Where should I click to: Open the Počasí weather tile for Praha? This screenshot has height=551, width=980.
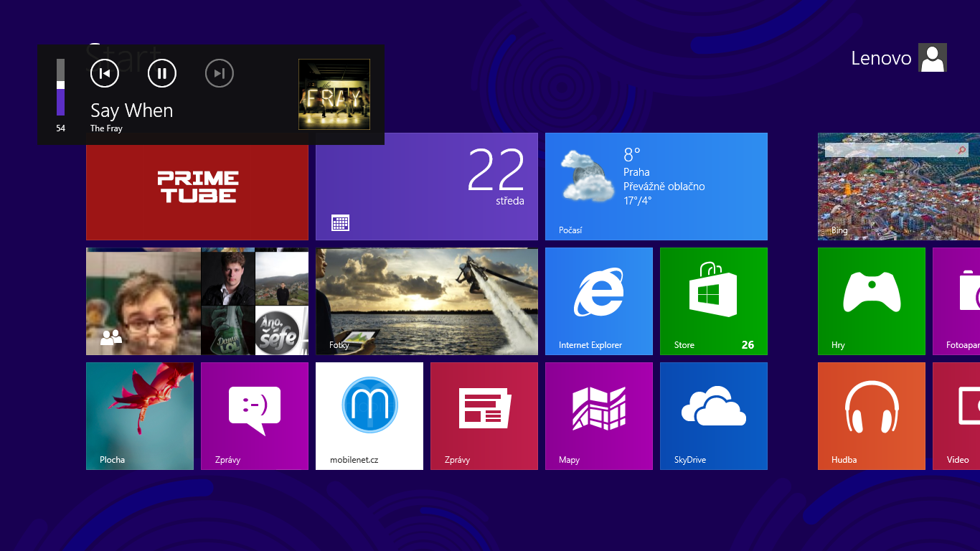(656, 186)
